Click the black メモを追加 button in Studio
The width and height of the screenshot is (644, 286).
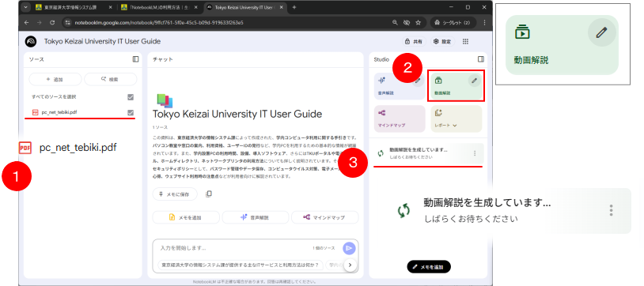click(429, 267)
